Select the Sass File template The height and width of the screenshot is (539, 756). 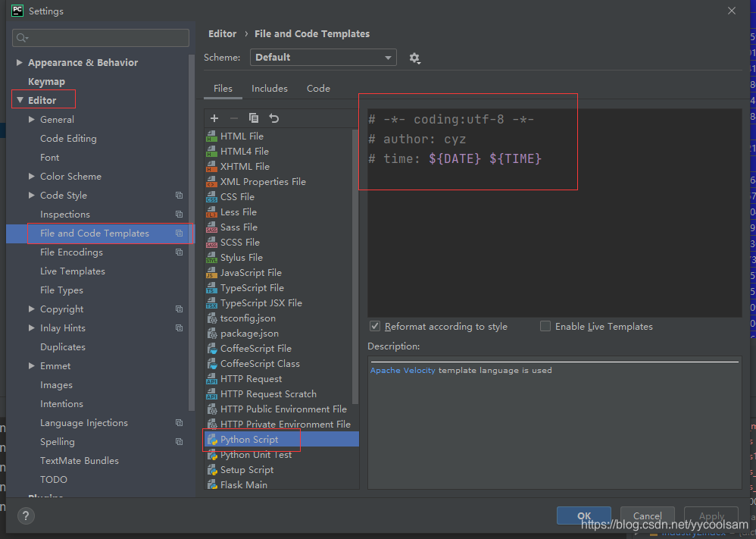coord(282,227)
